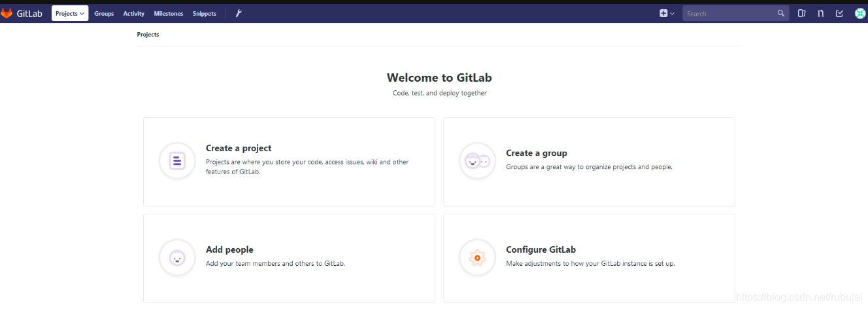Screen dimensions: 868x309
Task: Go to the Activity page
Action: click(134, 14)
